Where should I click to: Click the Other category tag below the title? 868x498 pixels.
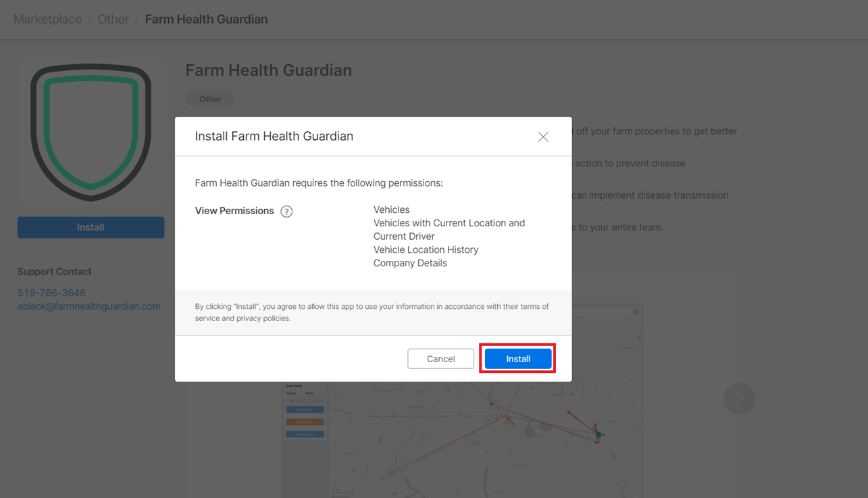click(210, 99)
